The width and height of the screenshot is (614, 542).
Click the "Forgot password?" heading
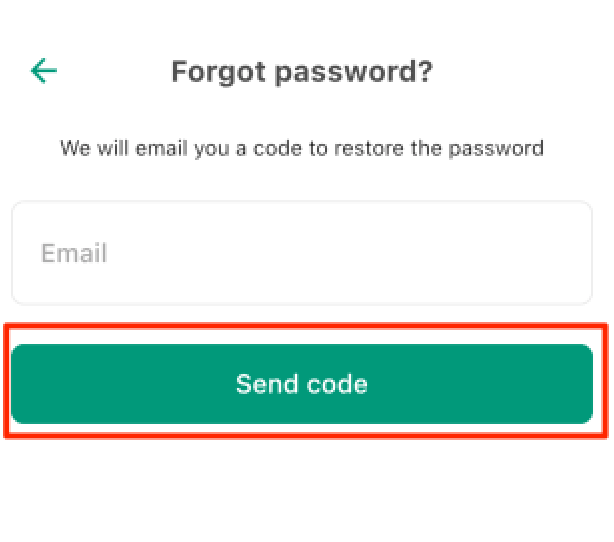302,72
